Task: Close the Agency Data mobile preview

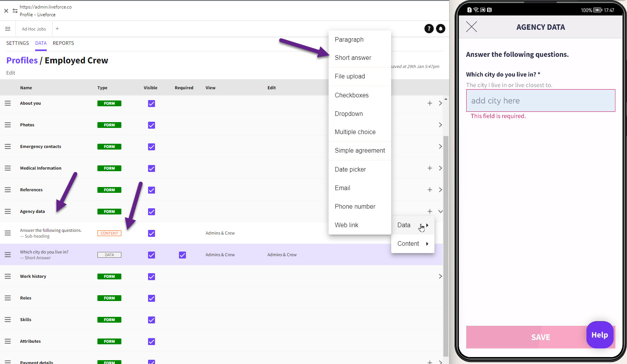Action: click(x=471, y=27)
